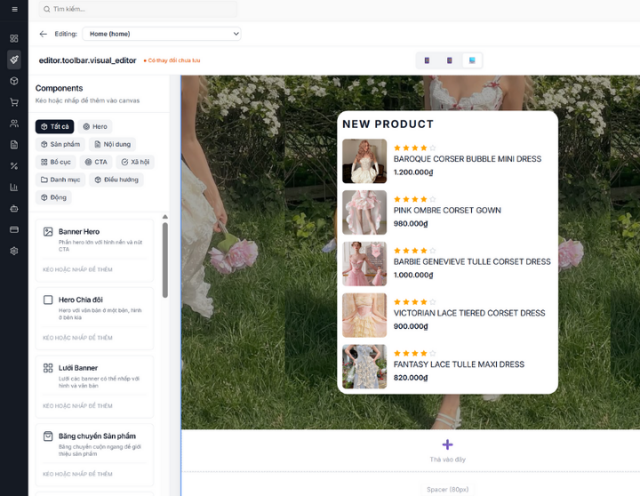
Task: Open the payment card icon in sidebar
Action: click(x=14, y=230)
